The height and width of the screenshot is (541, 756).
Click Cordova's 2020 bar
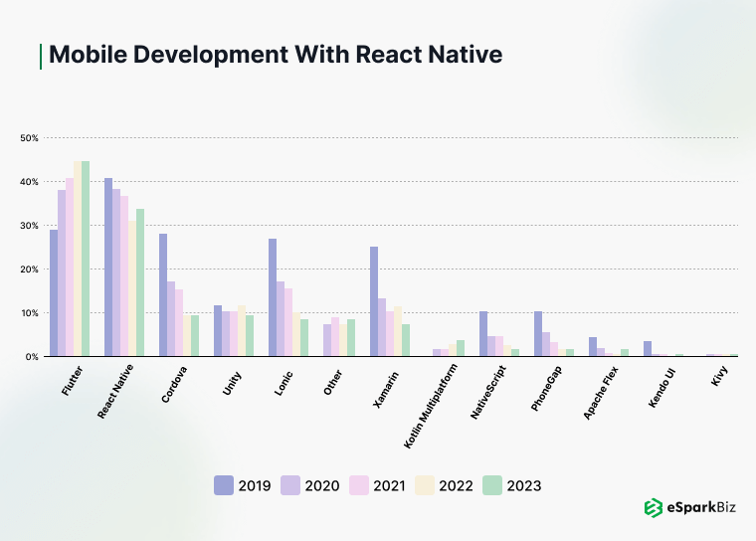tap(171, 318)
